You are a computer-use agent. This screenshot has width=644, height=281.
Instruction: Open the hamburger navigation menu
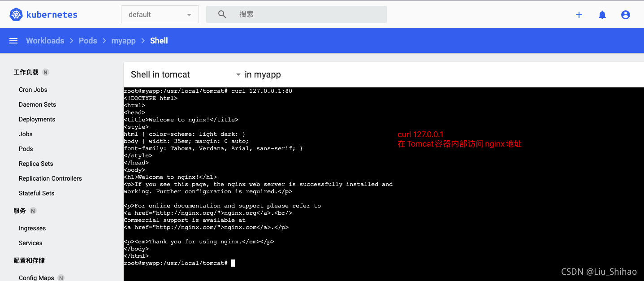(13, 41)
